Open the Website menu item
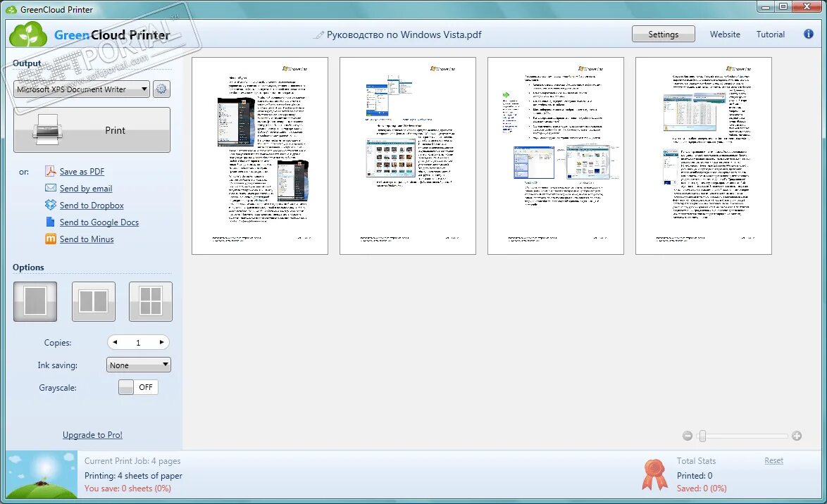The height and width of the screenshot is (504, 827). point(725,34)
